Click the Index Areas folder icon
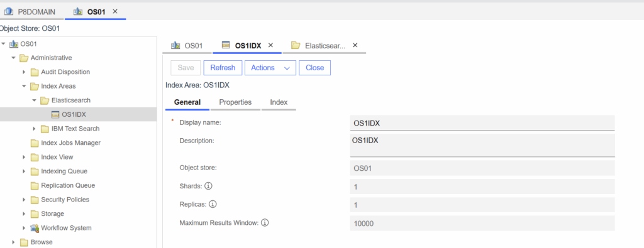 coord(35,86)
